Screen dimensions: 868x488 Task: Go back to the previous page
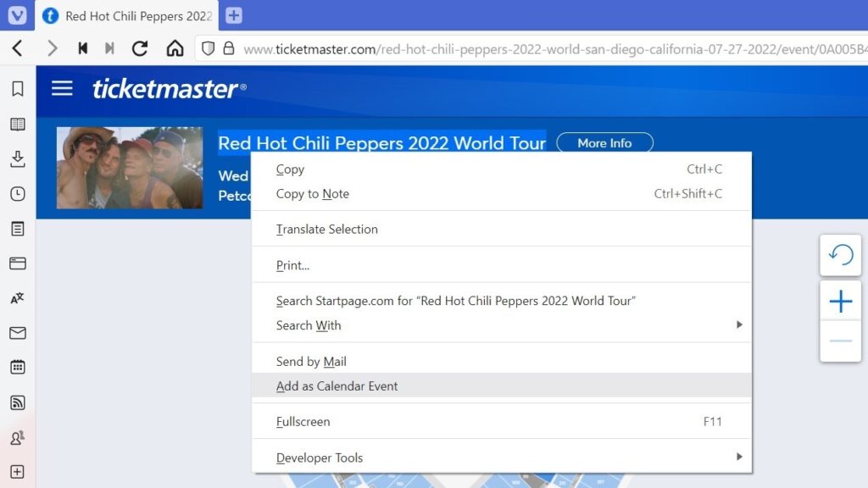click(x=18, y=48)
